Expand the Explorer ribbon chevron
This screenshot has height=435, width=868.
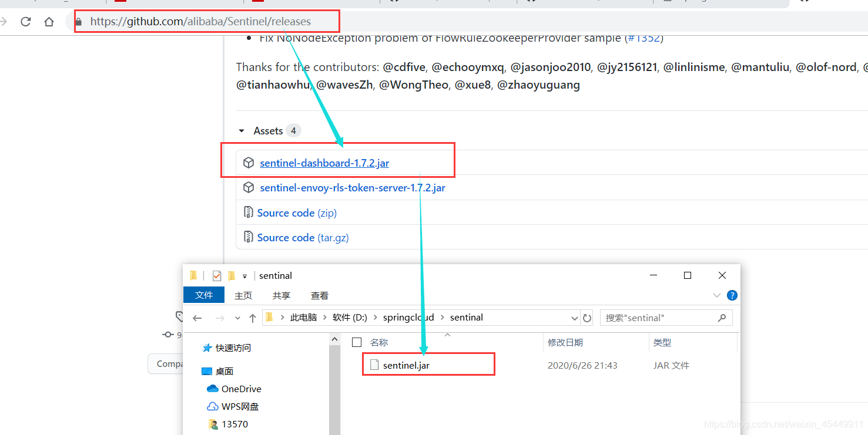(716, 295)
